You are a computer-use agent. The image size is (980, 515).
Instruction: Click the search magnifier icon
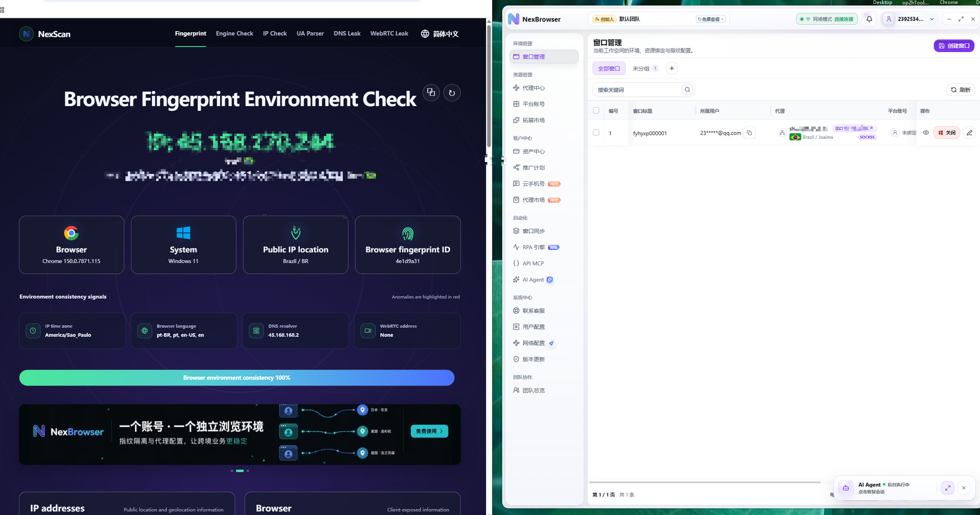tap(688, 90)
